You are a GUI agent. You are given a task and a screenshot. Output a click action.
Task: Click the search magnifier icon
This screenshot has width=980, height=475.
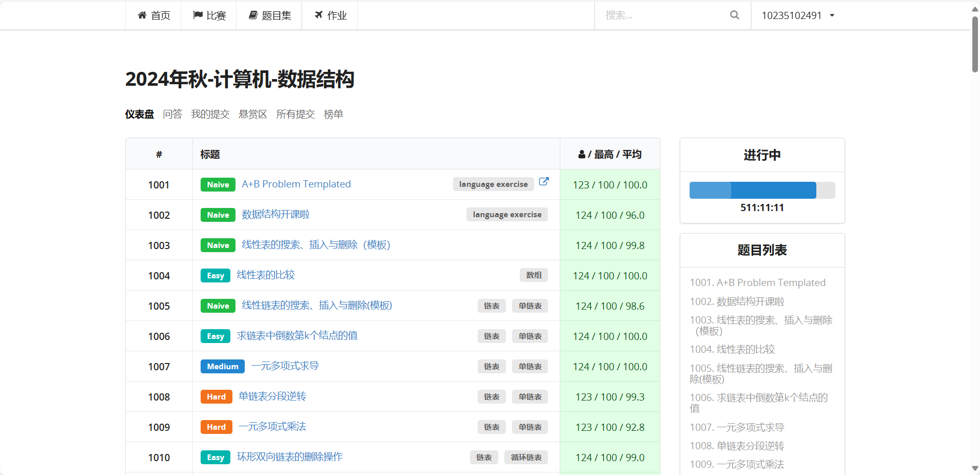pyautogui.click(x=735, y=15)
